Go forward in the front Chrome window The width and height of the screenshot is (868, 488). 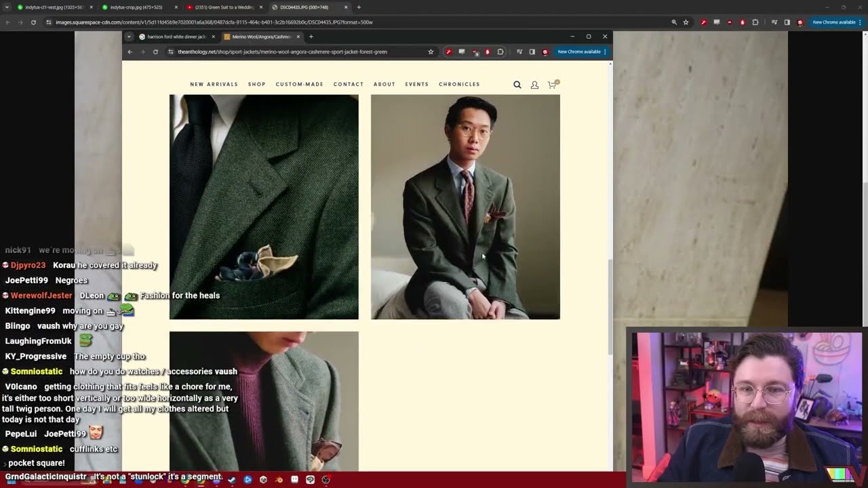pos(142,52)
